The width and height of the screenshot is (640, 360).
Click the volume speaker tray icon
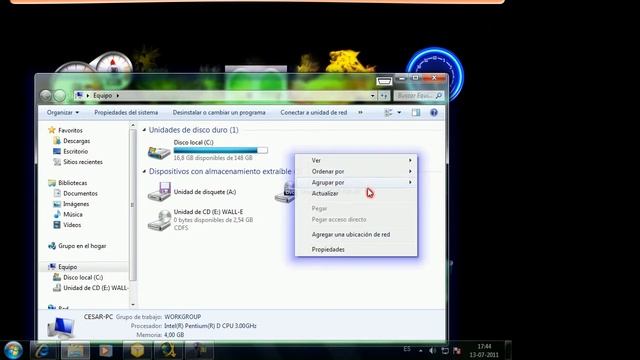pyautogui.click(x=433, y=350)
